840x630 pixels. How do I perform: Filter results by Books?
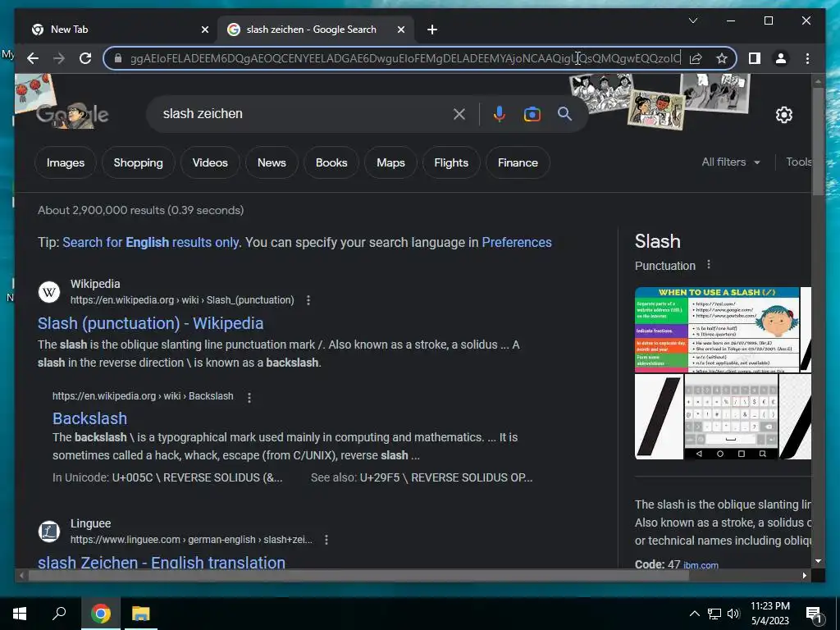(x=331, y=163)
